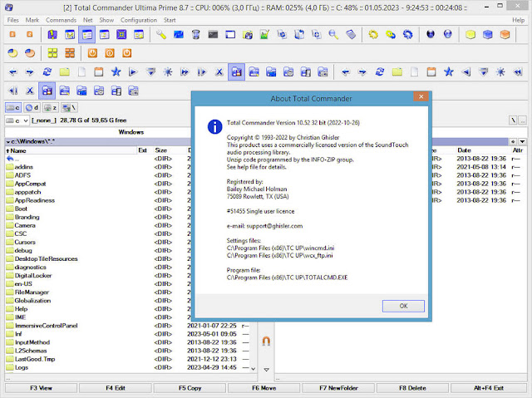
Task: Click the orange pie chart icon
Action: (30, 53)
